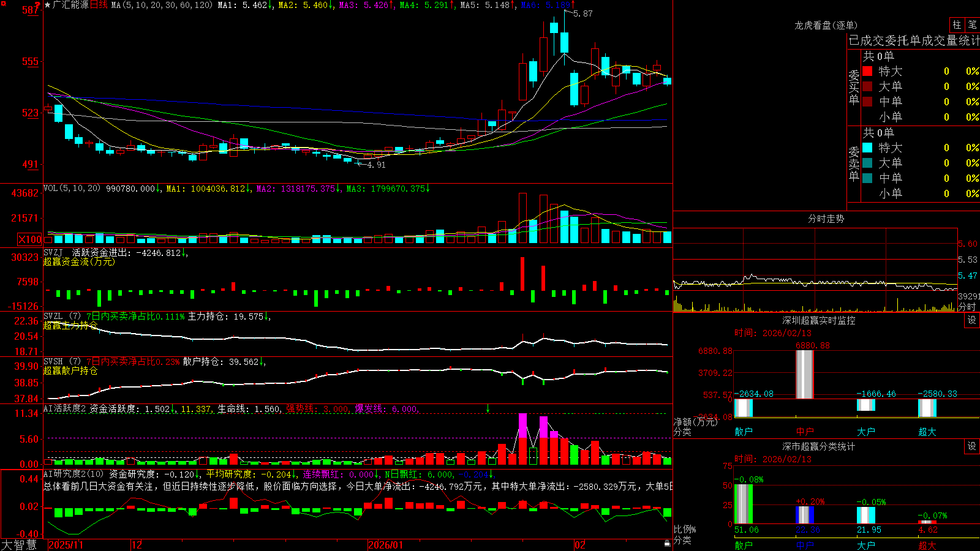Click stock name 广汇能源 in chart header
Image resolution: width=980 pixels, height=551 pixels.
(70, 5)
